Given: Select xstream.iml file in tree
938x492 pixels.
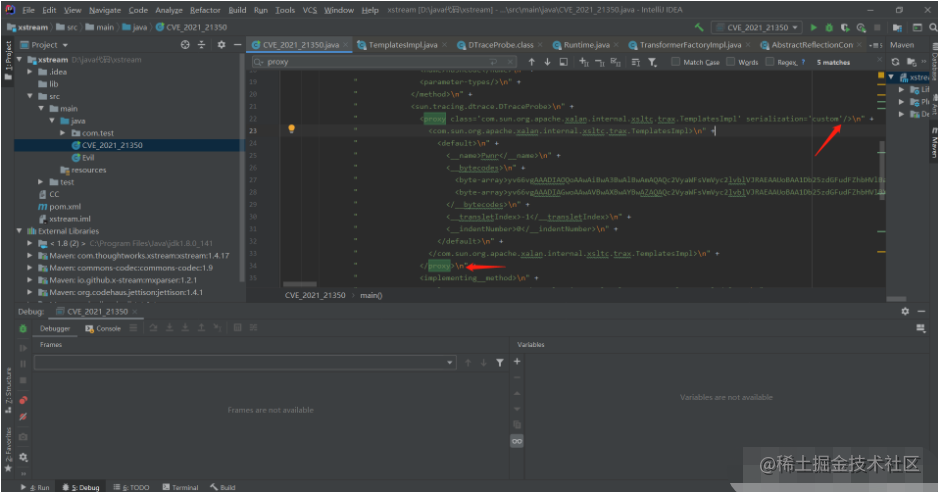Looking at the screenshot, I should coord(64,219).
